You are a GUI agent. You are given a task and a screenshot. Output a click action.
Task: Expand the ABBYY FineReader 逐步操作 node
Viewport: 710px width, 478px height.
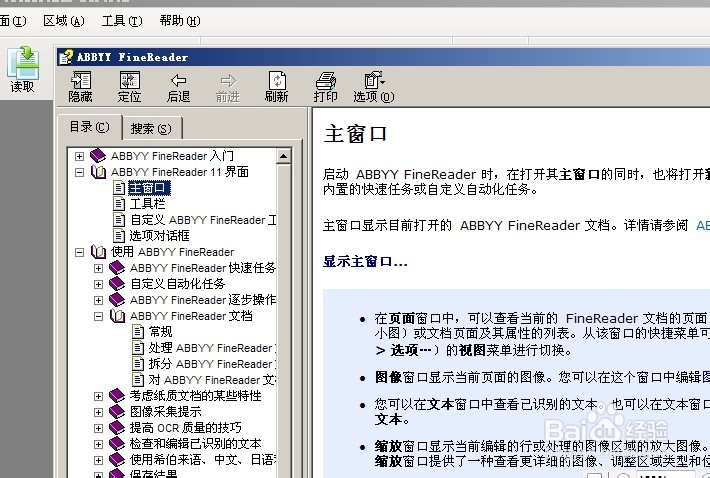(x=98, y=300)
